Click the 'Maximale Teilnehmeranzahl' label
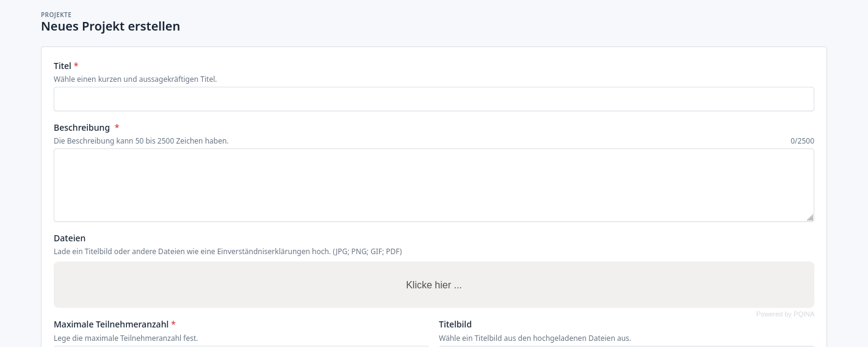868x347 pixels. (x=111, y=324)
